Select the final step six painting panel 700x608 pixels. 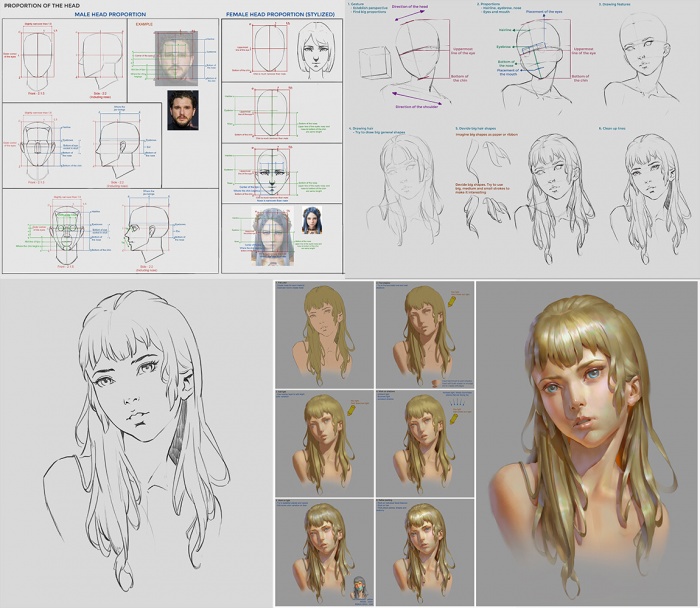click(424, 550)
